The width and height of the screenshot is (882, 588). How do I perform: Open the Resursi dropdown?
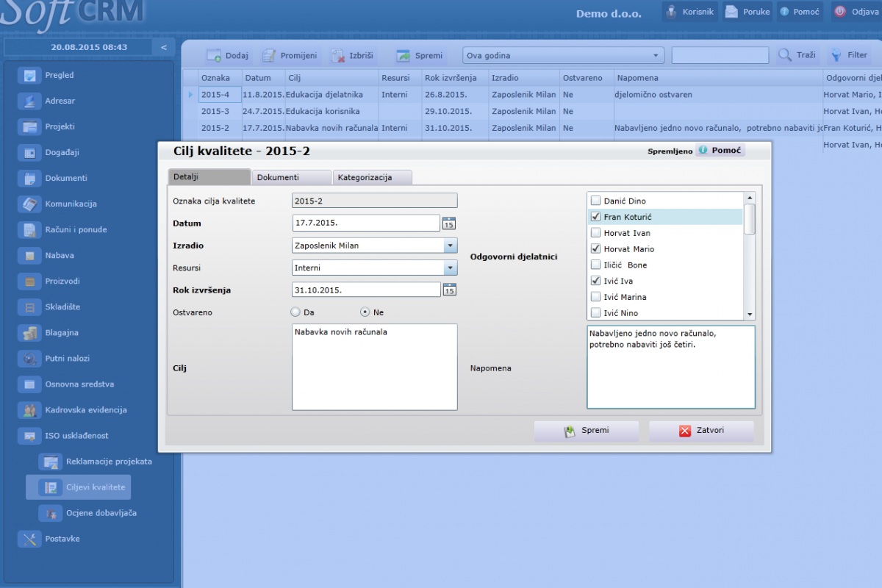tap(451, 268)
